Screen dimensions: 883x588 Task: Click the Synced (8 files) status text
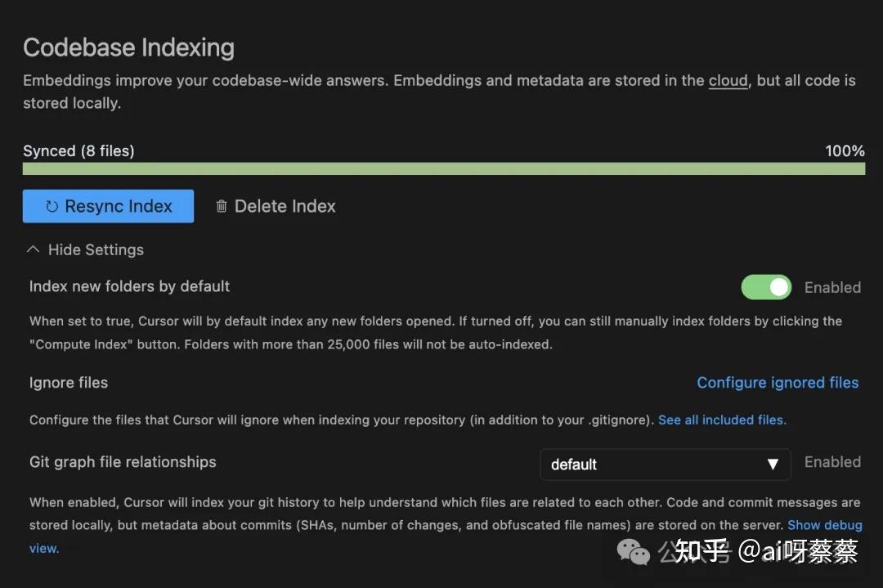pyautogui.click(x=78, y=150)
